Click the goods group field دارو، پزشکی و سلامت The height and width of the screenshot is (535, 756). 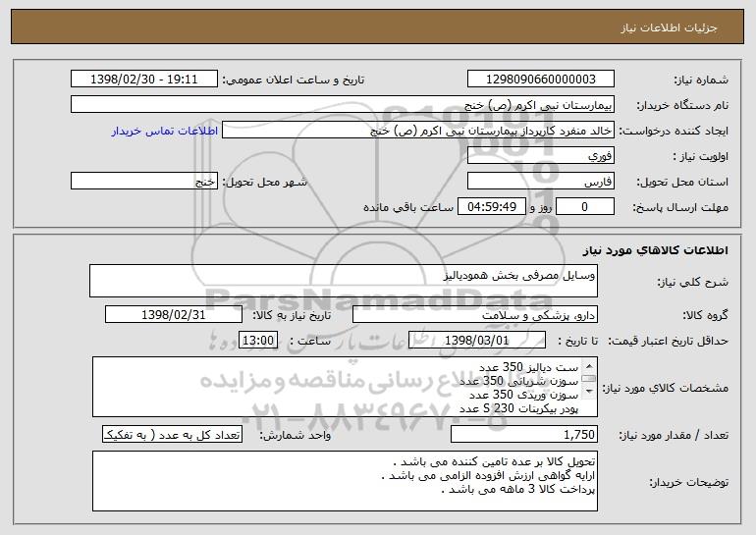click(x=475, y=315)
